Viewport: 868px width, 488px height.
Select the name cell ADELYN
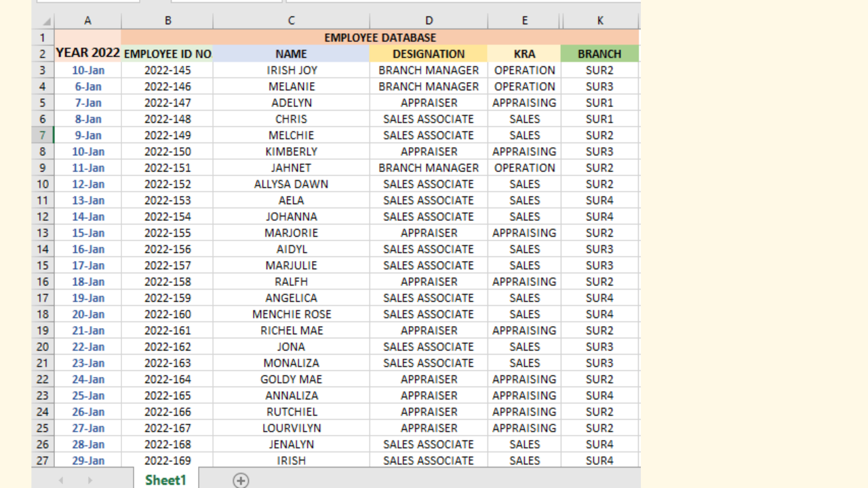click(x=292, y=103)
